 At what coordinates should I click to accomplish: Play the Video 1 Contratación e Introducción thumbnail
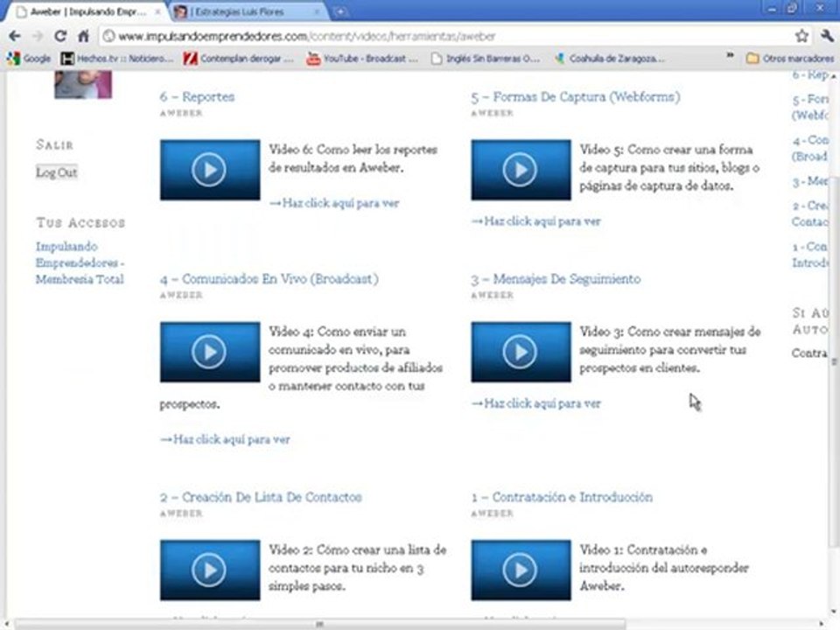(x=521, y=570)
